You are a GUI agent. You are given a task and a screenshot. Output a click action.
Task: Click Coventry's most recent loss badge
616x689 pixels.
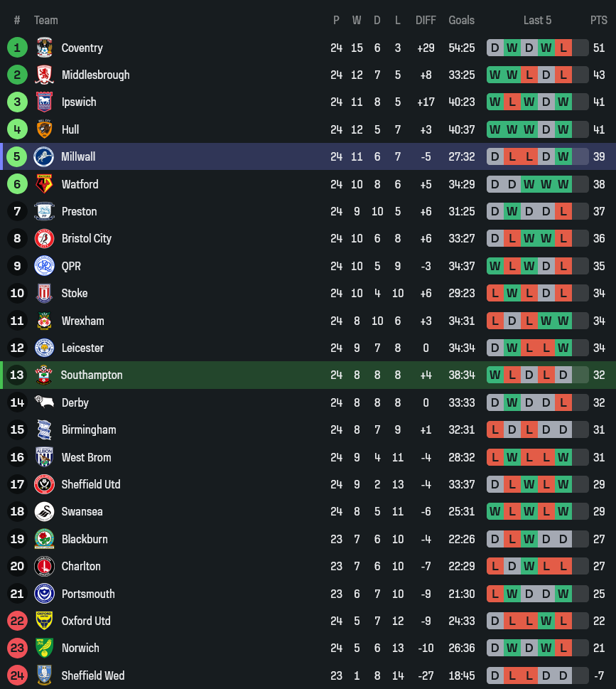[563, 48]
